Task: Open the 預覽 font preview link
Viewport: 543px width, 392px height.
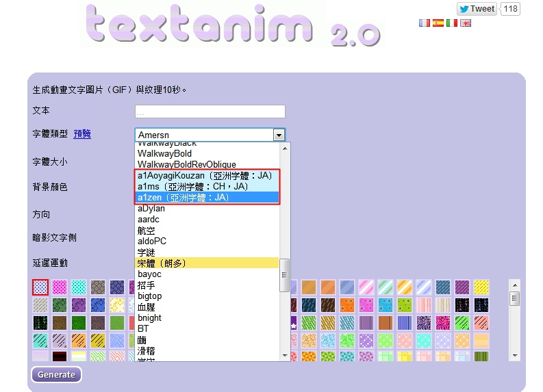Action: pyautogui.click(x=82, y=133)
